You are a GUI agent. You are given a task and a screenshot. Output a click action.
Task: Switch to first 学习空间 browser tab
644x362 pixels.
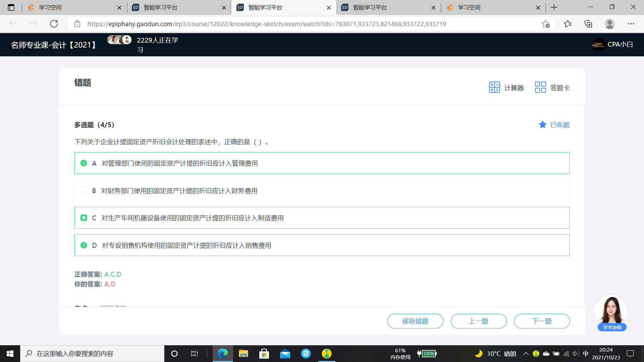(x=74, y=7)
